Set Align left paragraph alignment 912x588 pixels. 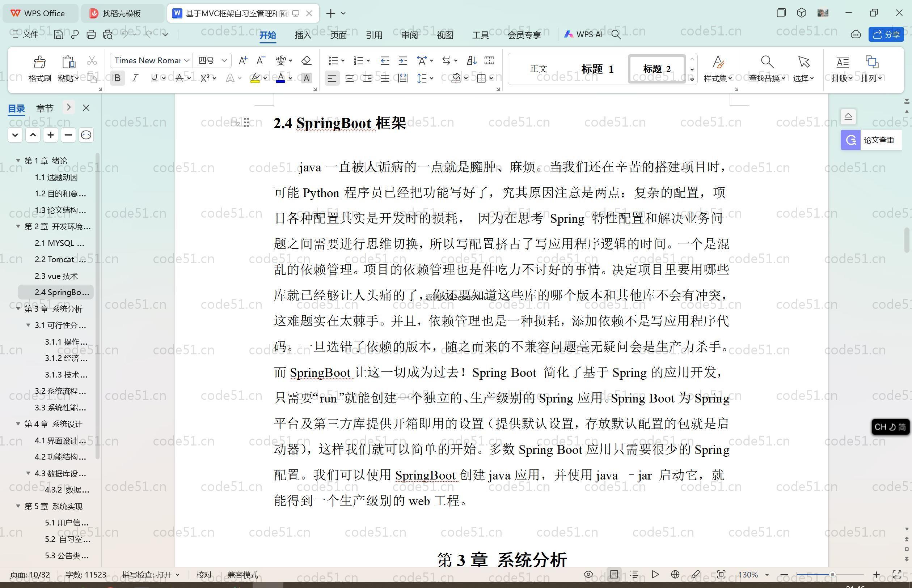coord(332,78)
